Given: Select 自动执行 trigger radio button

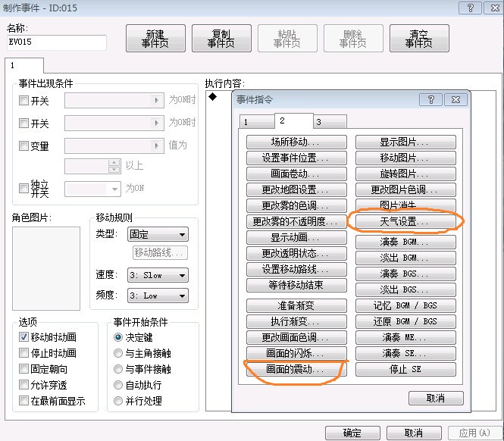Looking at the screenshot, I should [118, 385].
